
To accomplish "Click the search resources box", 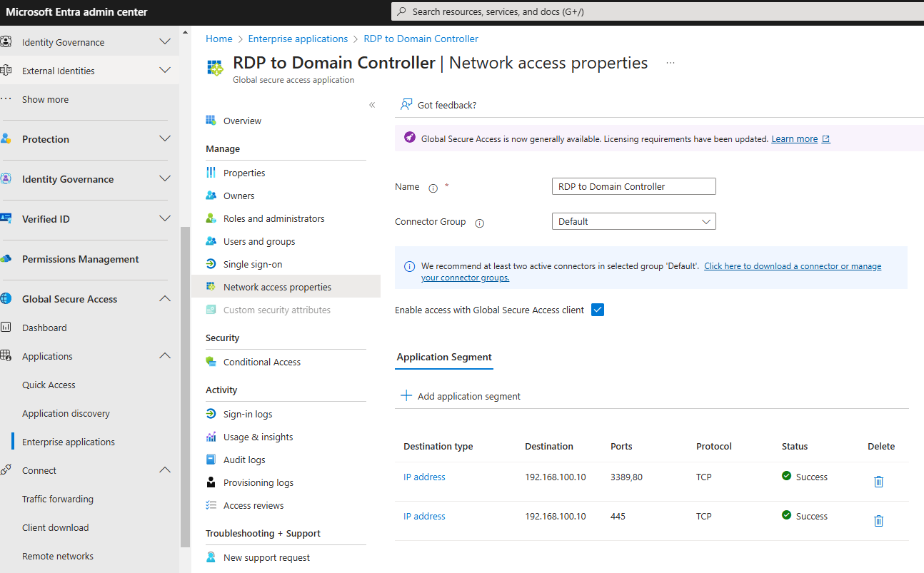I will (658, 11).
